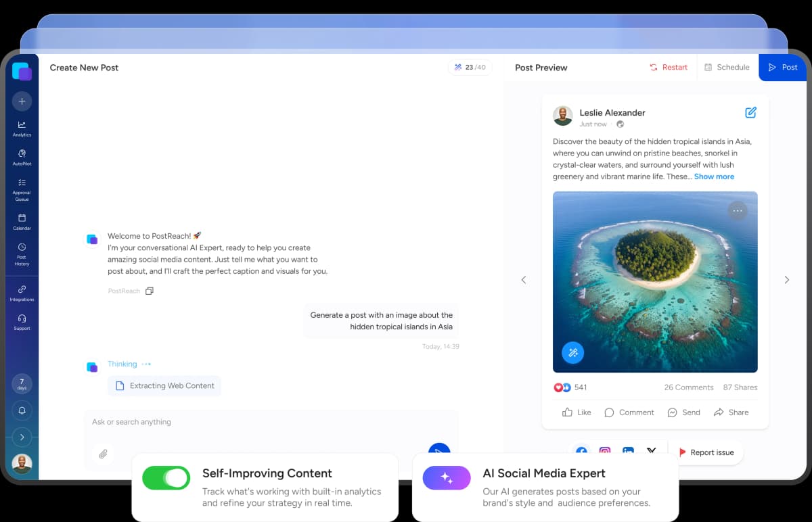Click the plus icon in the sidebar

(x=22, y=101)
